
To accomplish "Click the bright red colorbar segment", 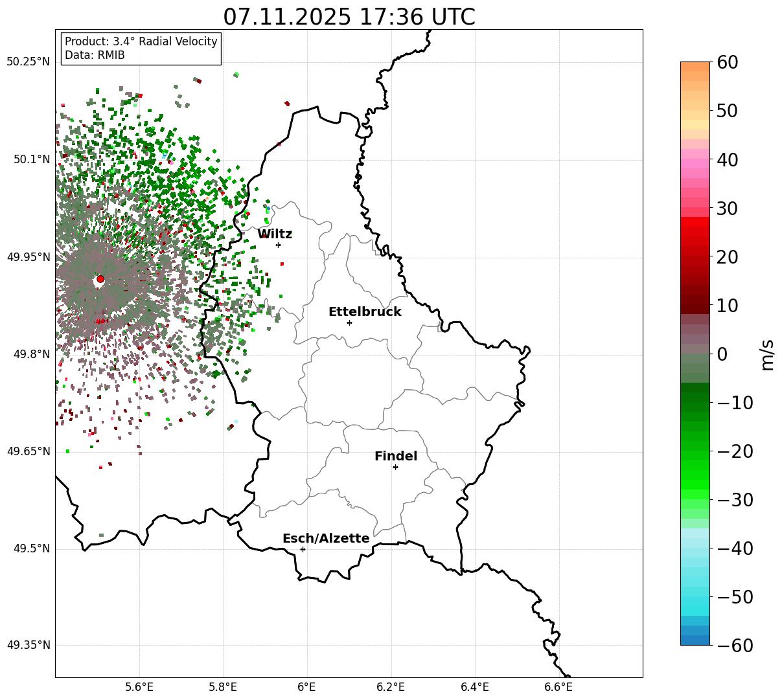I will pyautogui.click(x=695, y=221).
